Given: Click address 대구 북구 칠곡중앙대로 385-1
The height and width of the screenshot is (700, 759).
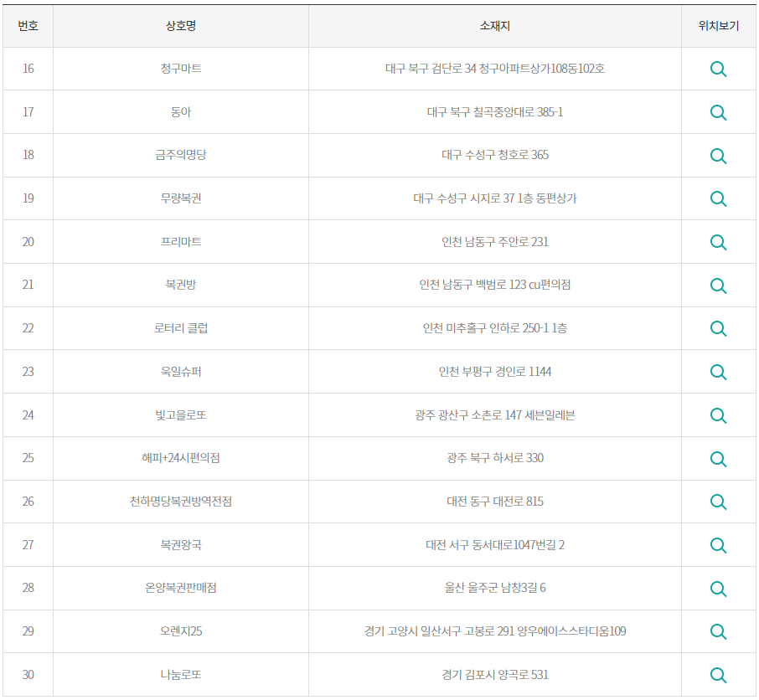Looking at the screenshot, I should point(495,112).
